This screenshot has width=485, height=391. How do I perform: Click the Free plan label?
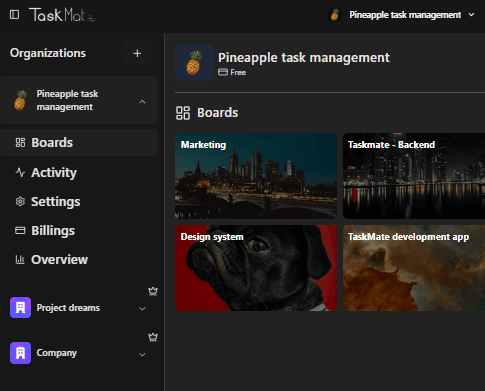tap(238, 72)
